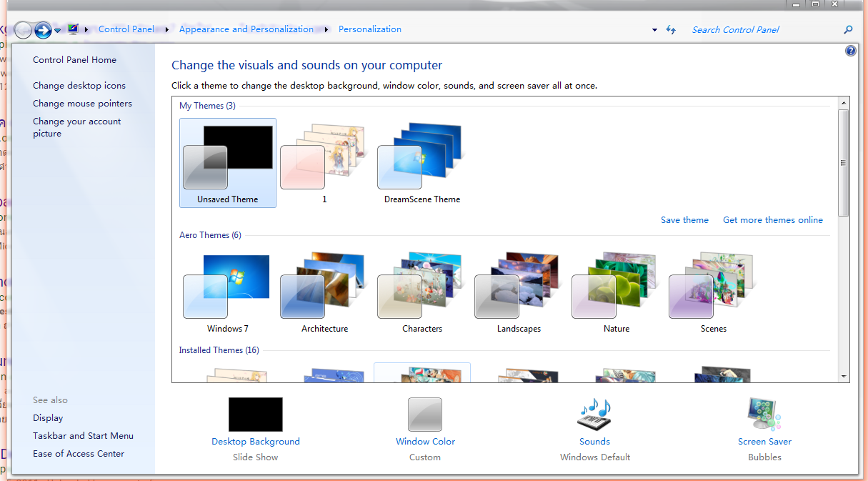
Task: Click Save theme link
Action: [x=684, y=220]
